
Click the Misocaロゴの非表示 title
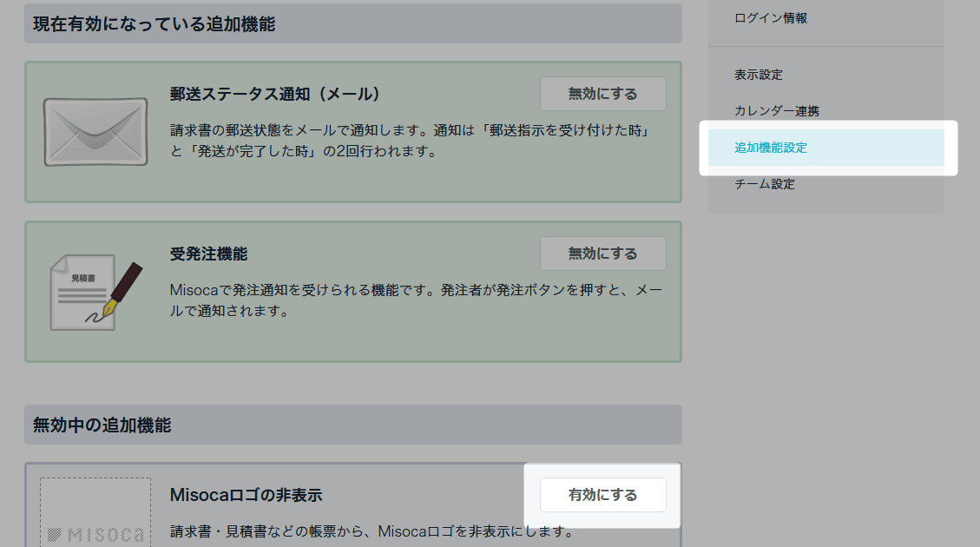(x=246, y=495)
